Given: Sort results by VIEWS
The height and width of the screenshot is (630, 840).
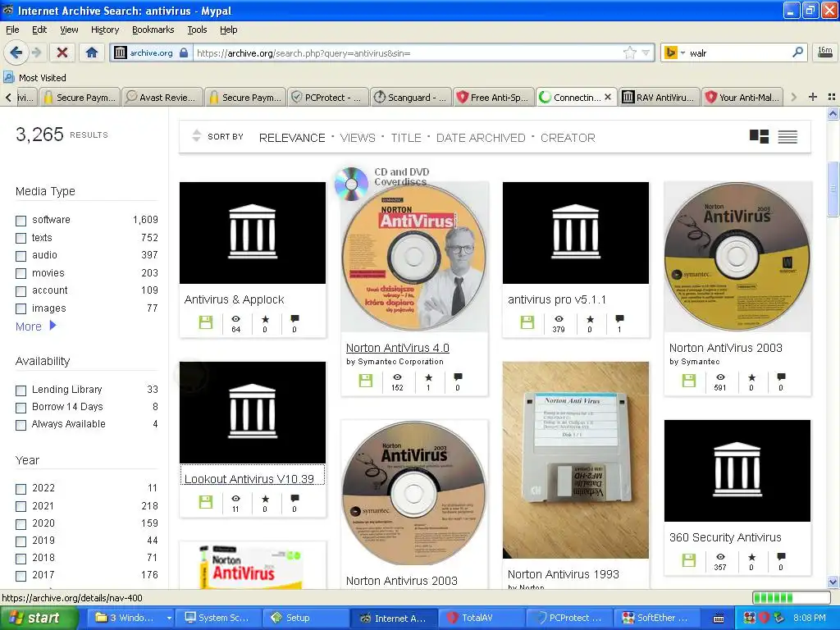Looking at the screenshot, I should pos(358,138).
